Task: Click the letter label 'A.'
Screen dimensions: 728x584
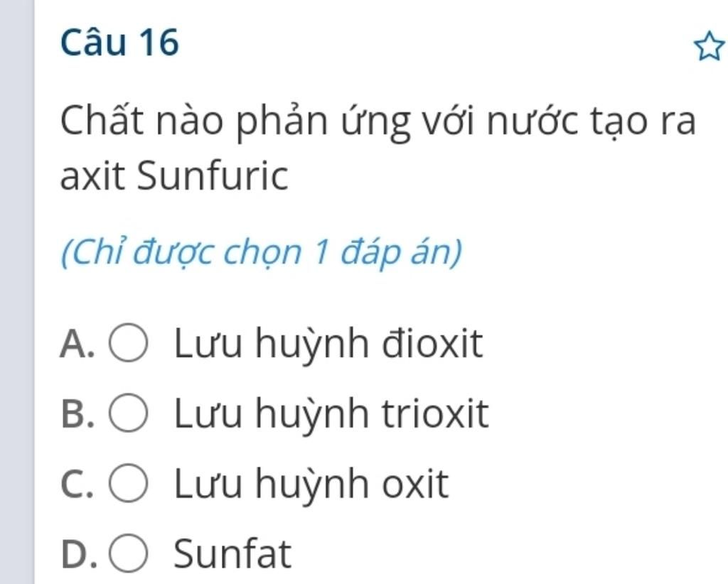Action: click(x=77, y=344)
